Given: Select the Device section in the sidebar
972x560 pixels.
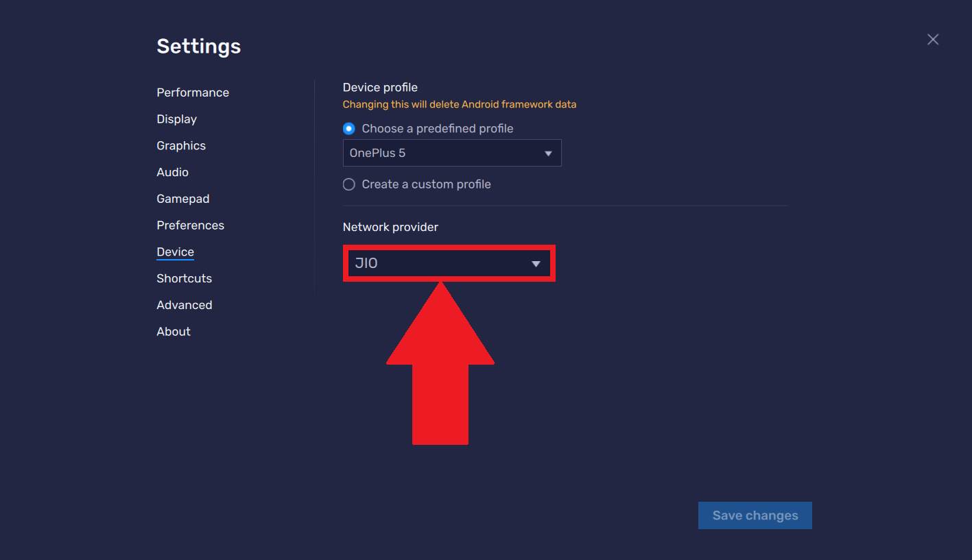Looking at the screenshot, I should click(175, 252).
